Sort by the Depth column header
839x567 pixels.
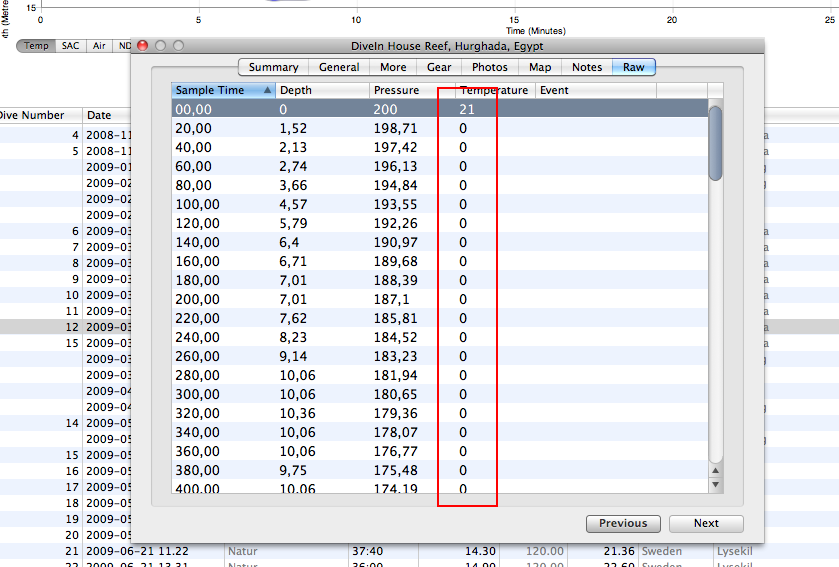pyautogui.click(x=320, y=91)
